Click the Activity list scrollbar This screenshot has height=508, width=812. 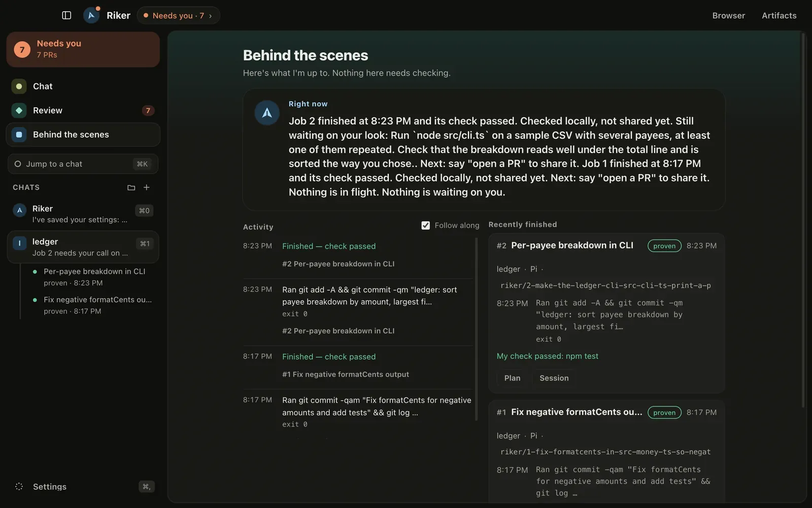click(476, 329)
